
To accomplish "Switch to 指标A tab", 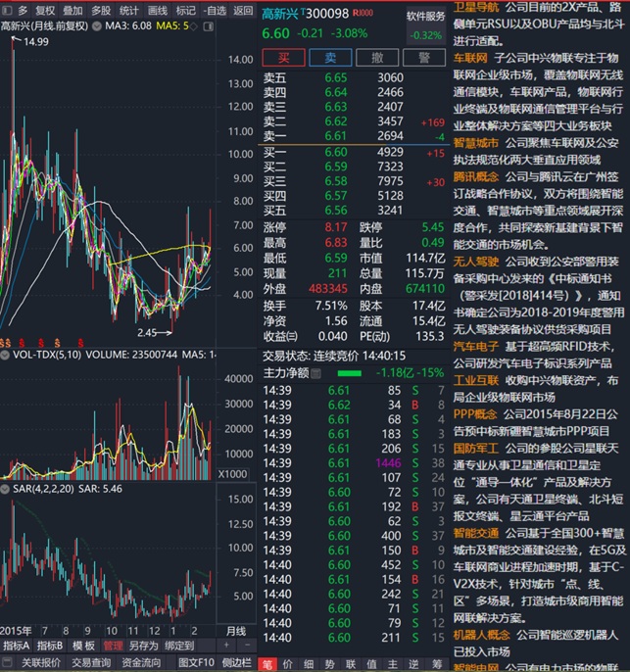I will (16, 646).
